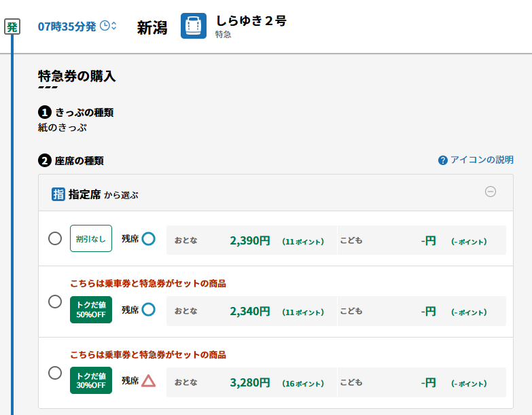Click the 新潟 station name
The image size is (532, 415).
(152, 27)
